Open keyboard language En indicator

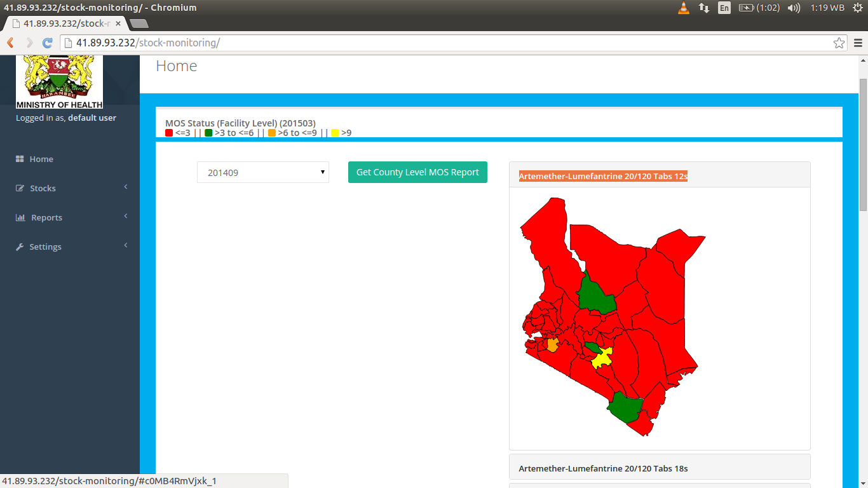point(724,8)
